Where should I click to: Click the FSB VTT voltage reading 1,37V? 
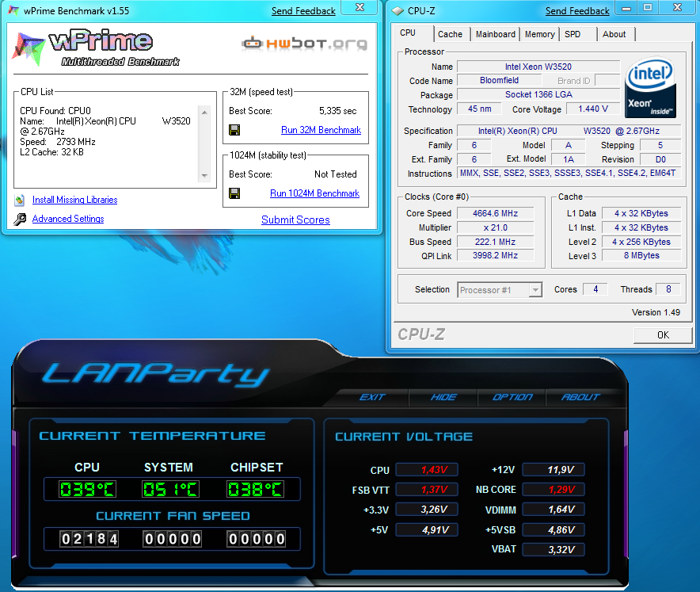tap(428, 490)
